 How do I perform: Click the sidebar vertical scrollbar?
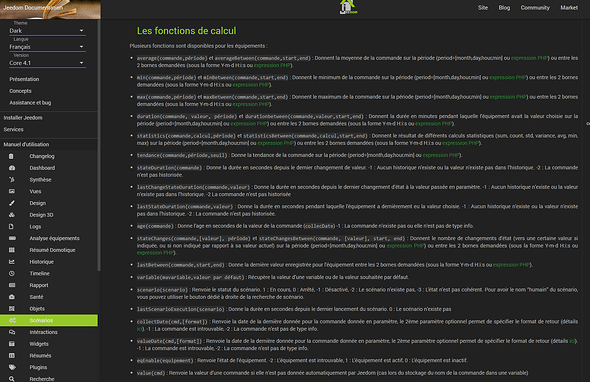tap(99, 145)
